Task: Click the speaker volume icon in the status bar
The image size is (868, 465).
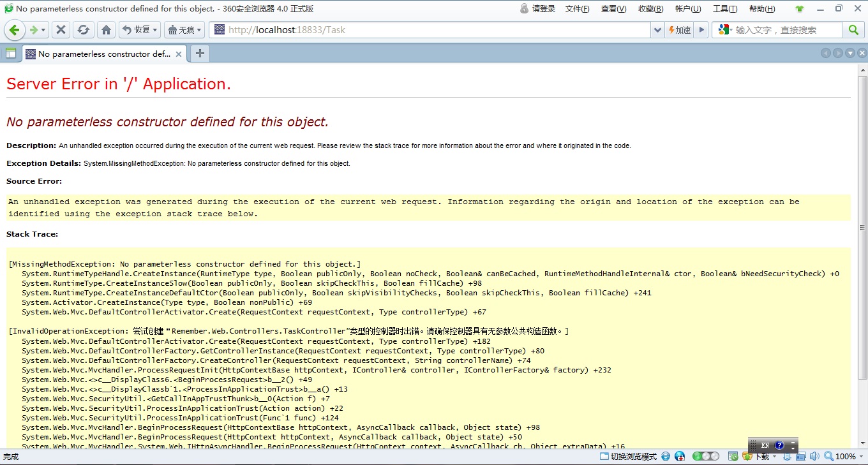Action: click(814, 456)
